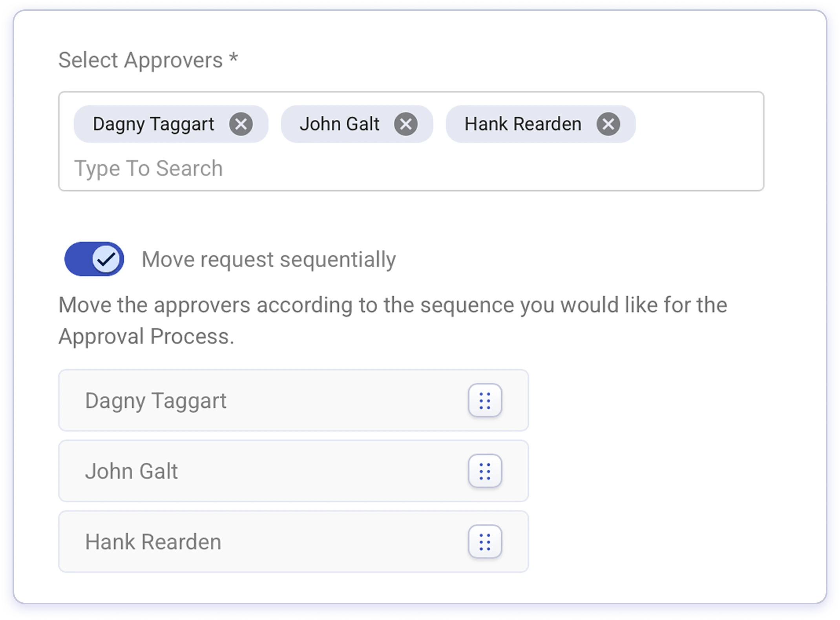
Task: Delete the Hank Rearden chip
Action: click(608, 124)
